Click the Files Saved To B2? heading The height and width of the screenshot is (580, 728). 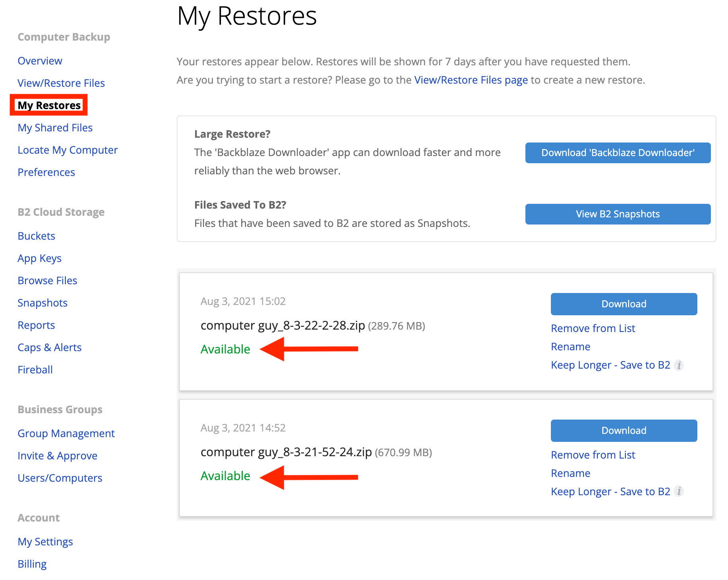pyautogui.click(x=240, y=205)
